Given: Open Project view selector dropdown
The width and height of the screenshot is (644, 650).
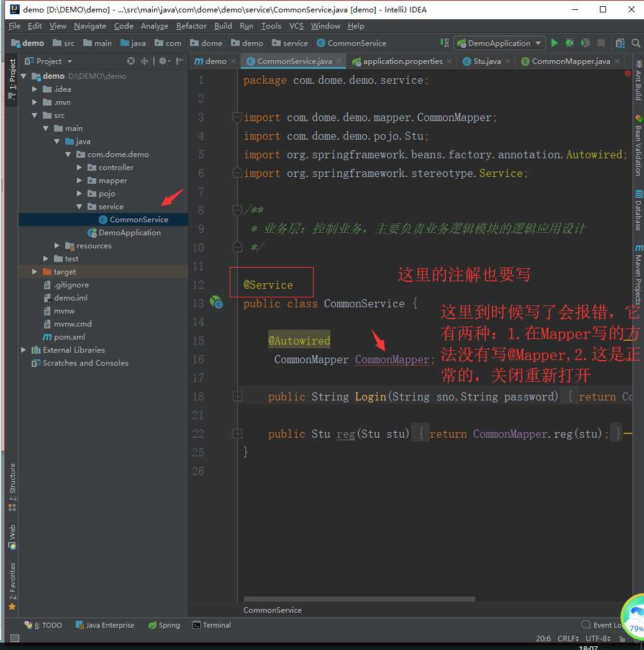Looking at the screenshot, I should [48, 61].
